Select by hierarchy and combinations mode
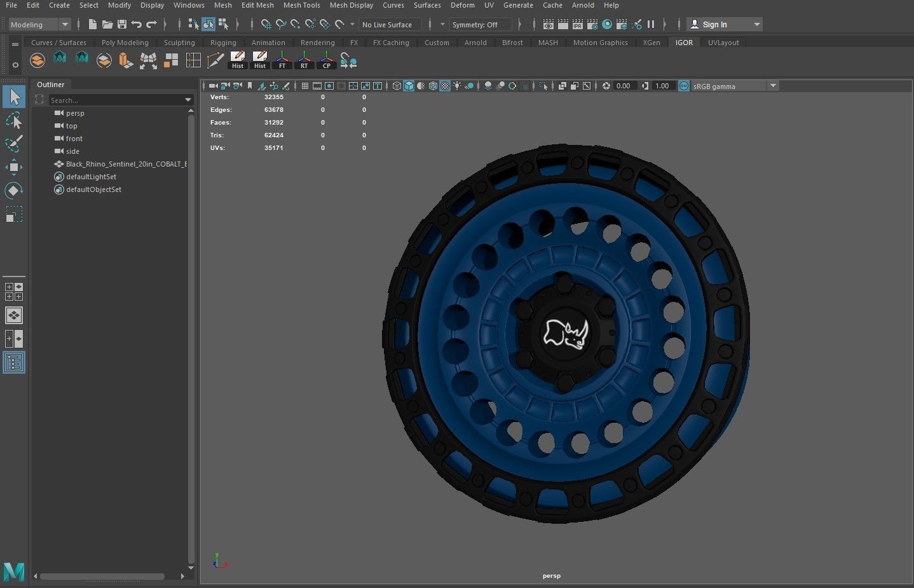Screen dimensions: 914x588 click(193, 24)
